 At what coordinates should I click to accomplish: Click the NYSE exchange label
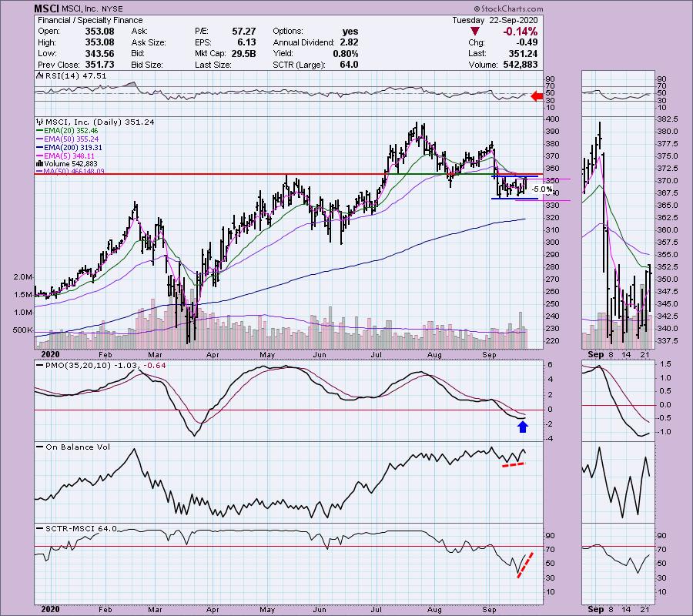tap(111, 8)
